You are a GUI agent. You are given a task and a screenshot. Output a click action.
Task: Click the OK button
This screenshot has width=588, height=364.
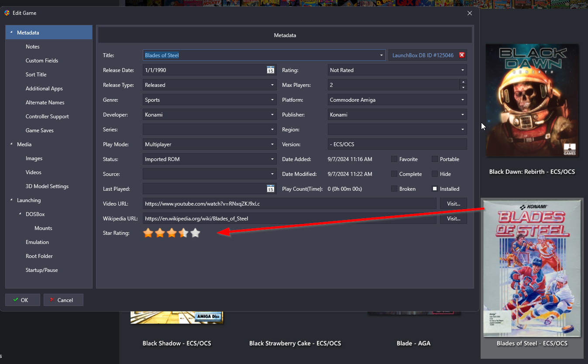tap(23, 300)
